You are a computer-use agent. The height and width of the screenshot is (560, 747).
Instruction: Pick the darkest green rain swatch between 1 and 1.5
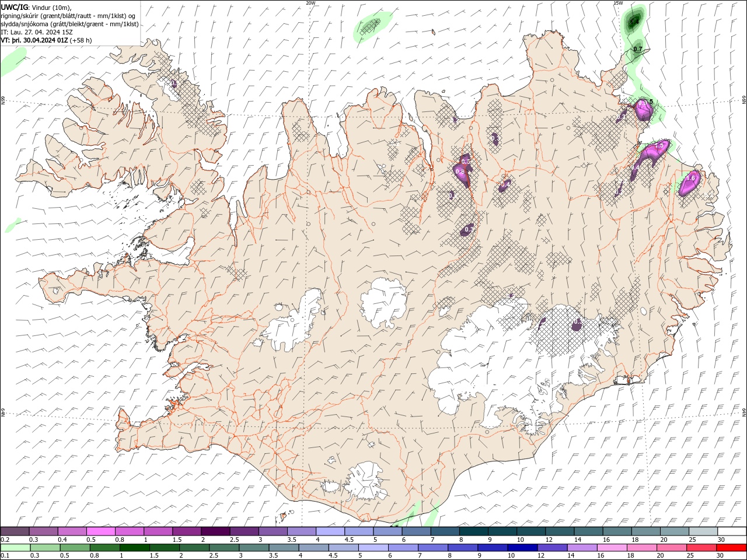click(x=135, y=548)
